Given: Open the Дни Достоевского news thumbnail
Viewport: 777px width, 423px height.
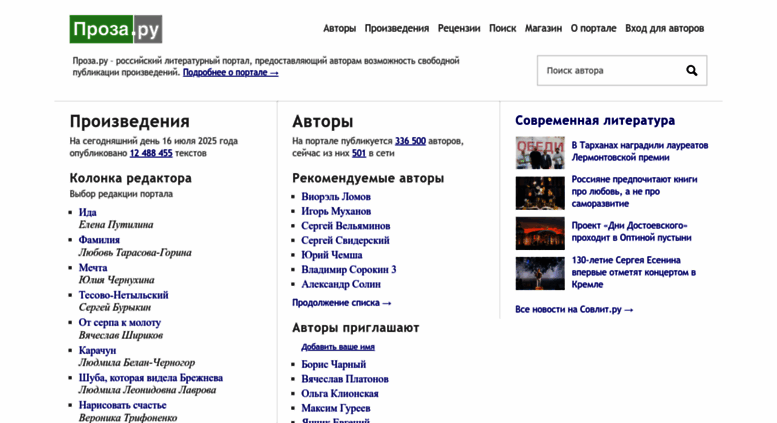Looking at the screenshot, I should click(540, 233).
